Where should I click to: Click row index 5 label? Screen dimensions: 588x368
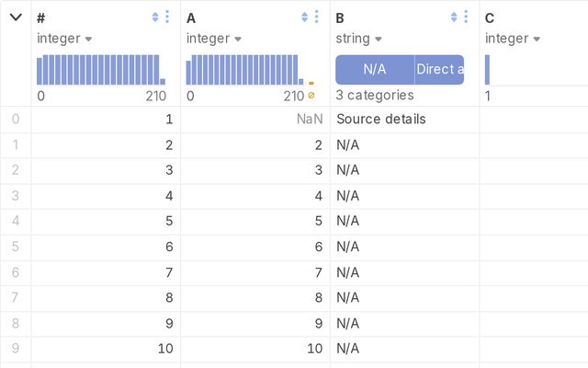[x=16, y=247]
